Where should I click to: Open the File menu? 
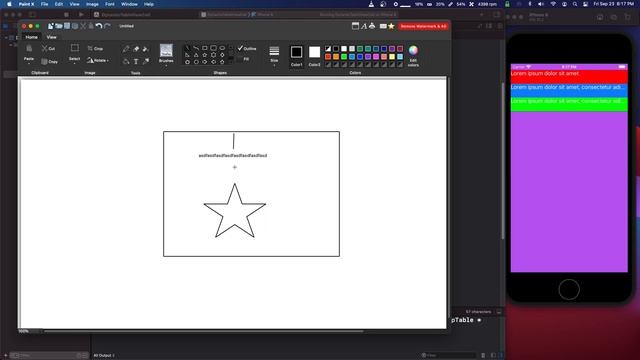pyautogui.click(x=44, y=4)
